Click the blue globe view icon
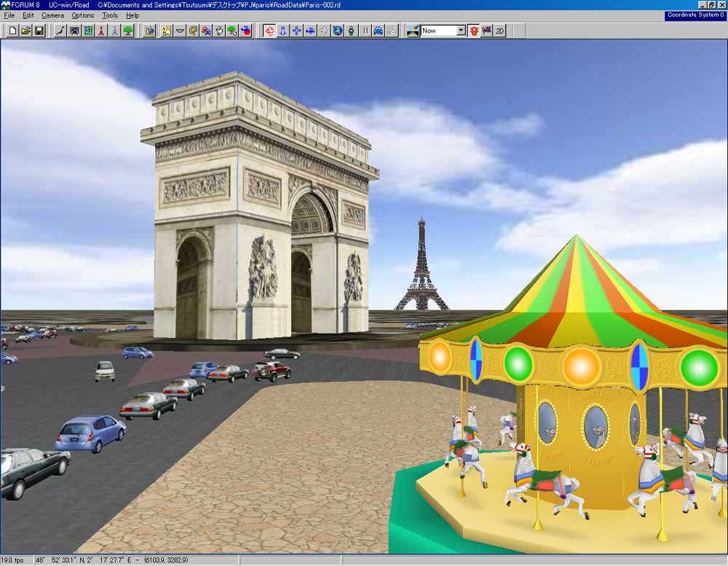 (x=338, y=31)
